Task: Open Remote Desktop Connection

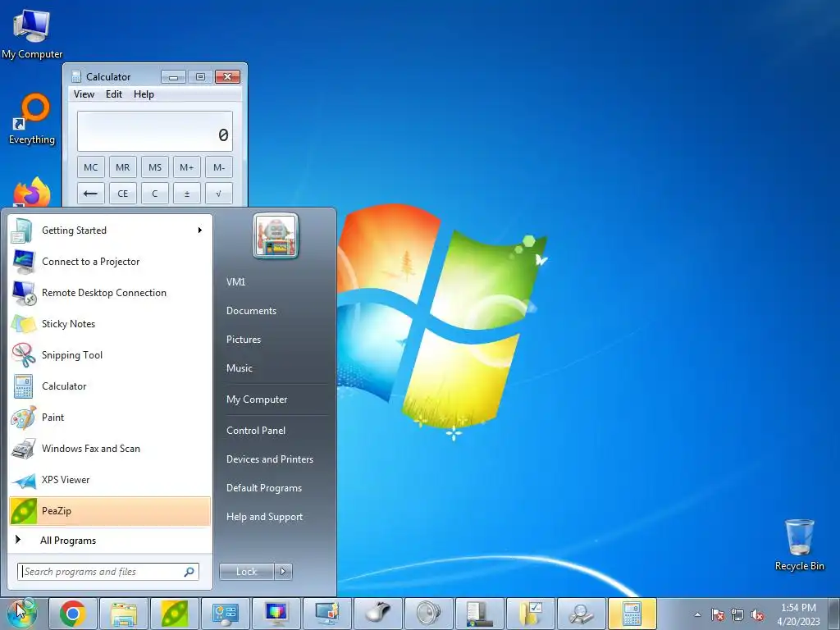Action: 110,293
